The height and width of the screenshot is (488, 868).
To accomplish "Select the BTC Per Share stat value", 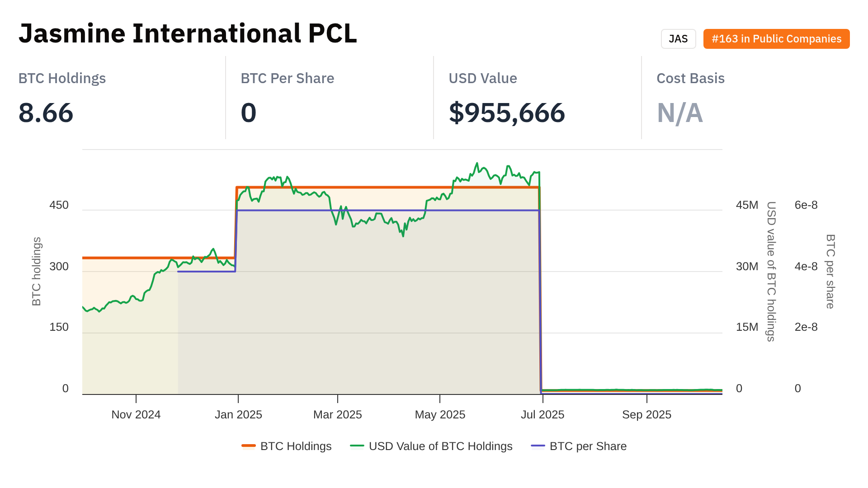I will click(x=249, y=113).
